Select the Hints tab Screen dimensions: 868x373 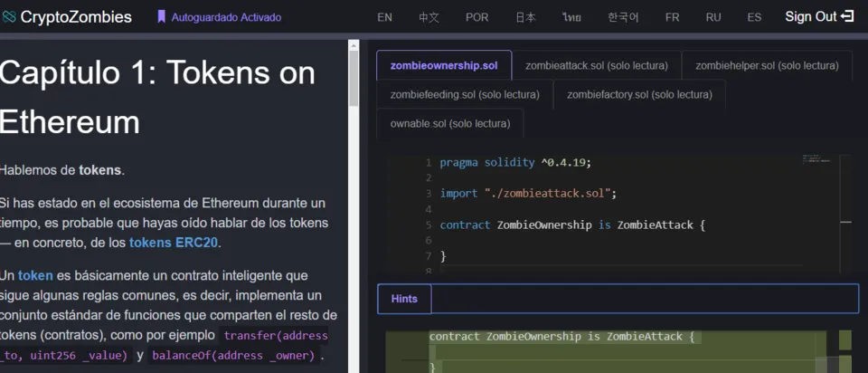click(404, 299)
